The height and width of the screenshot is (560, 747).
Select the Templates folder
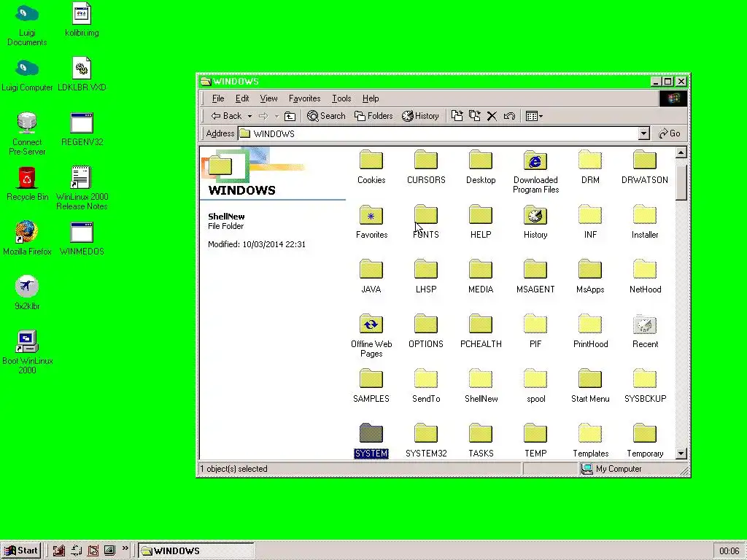(590, 440)
